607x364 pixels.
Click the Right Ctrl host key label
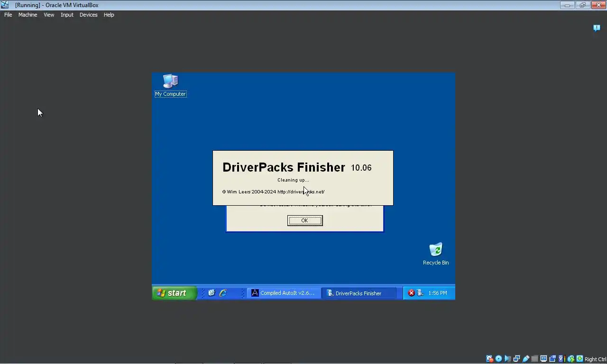pyautogui.click(x=595, y=359)
